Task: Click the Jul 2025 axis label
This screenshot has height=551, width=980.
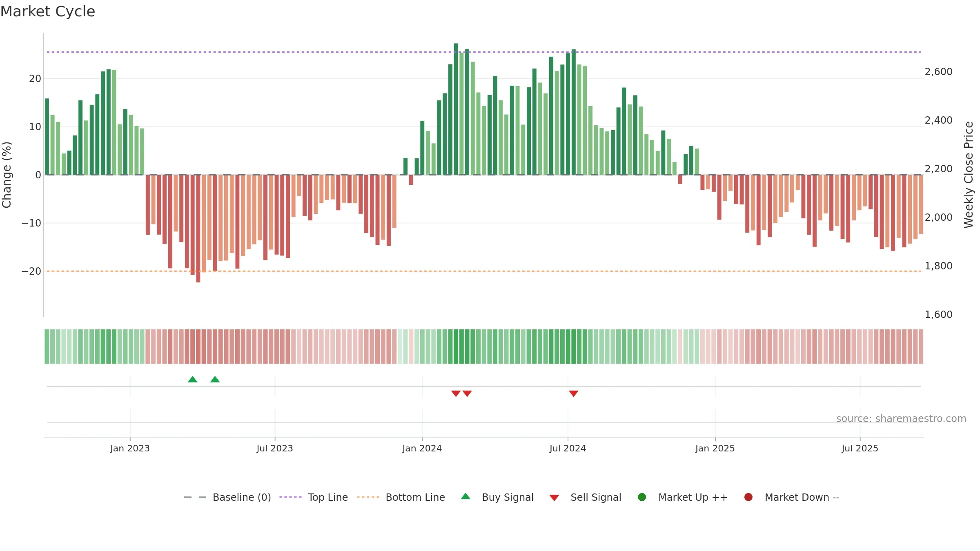Action: click(x=860, y=448)
